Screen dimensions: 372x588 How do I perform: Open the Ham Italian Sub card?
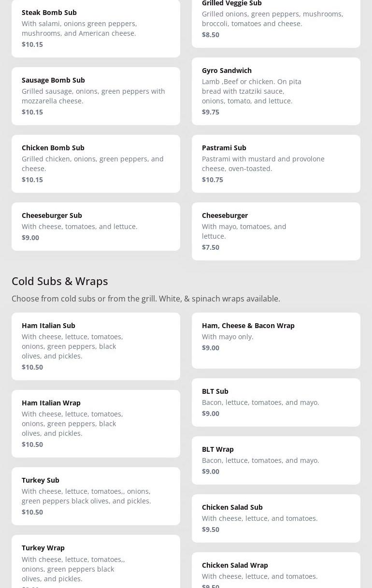click(96, 346)
